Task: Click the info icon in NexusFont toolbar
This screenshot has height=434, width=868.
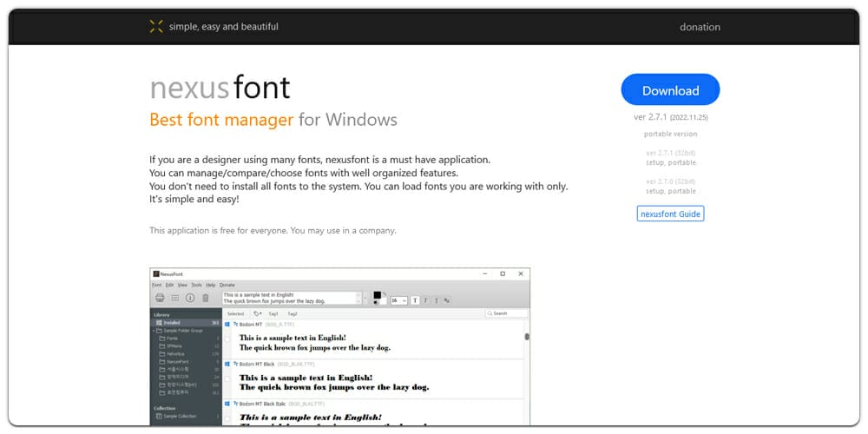Action: [x=190, y=298]
